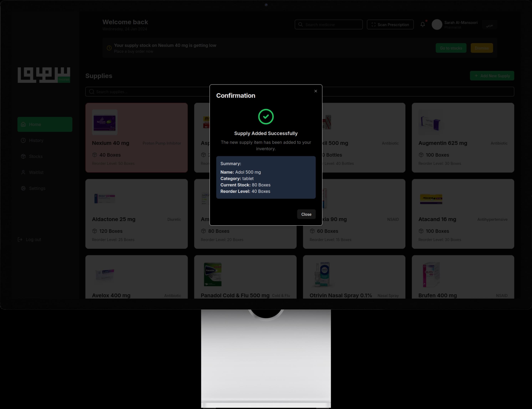
Task: Click the top search bar field
Action: [x=329, y=24]
